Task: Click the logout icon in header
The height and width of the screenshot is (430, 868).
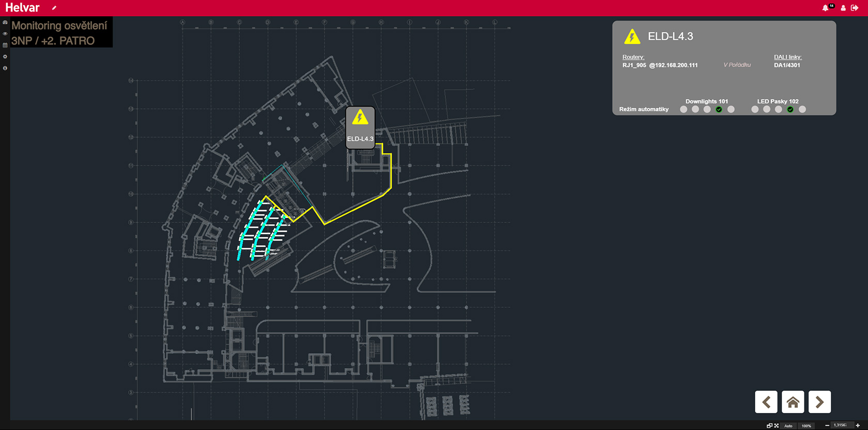Action: pos(855,8)
